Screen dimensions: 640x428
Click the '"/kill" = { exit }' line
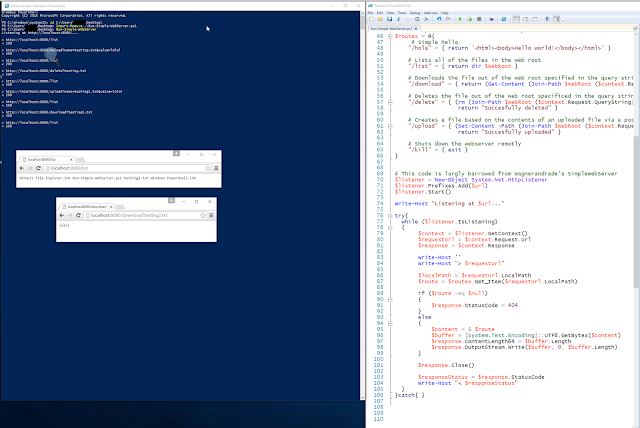[x=438, y=150]
